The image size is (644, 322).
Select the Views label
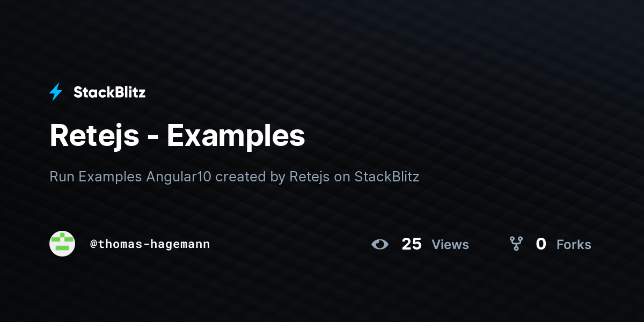coord(450,245)
